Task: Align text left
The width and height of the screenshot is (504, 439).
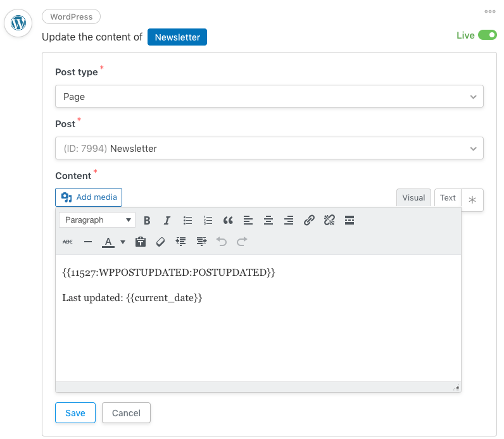Action: (248, 220)
